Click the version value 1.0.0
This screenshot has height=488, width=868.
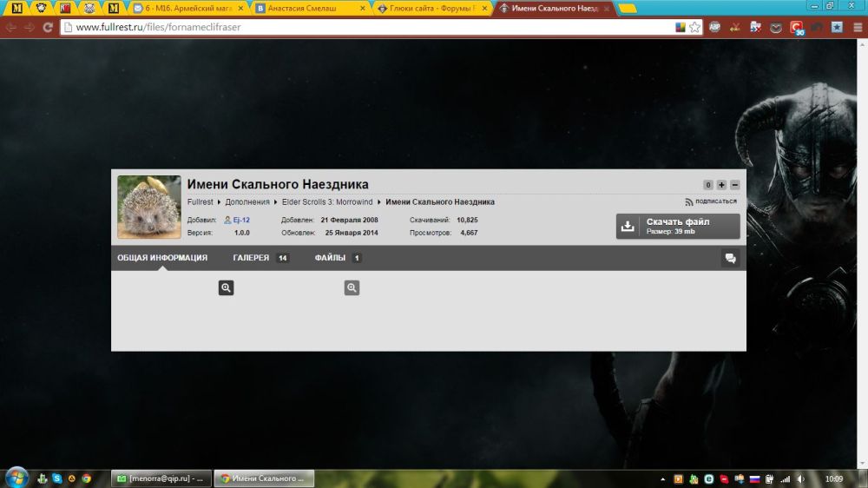(242, 233)
